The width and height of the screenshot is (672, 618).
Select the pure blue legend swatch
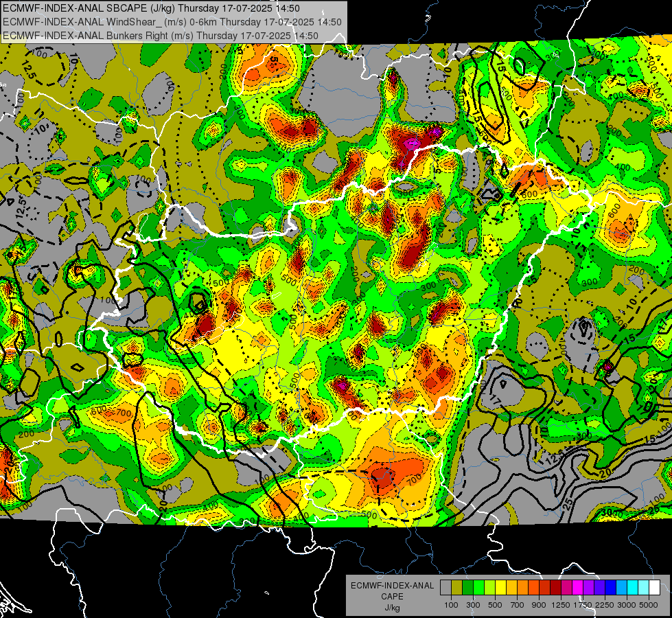(x=610, y=588)
